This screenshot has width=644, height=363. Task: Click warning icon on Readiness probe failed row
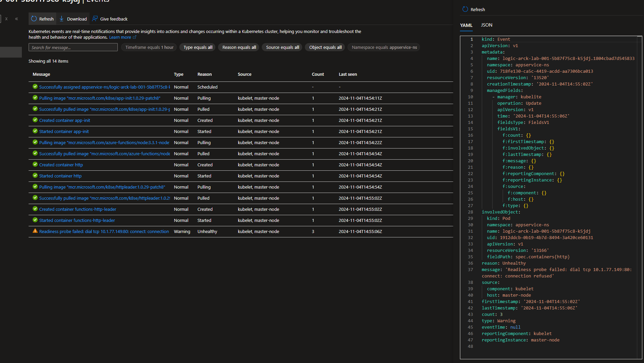35,231
